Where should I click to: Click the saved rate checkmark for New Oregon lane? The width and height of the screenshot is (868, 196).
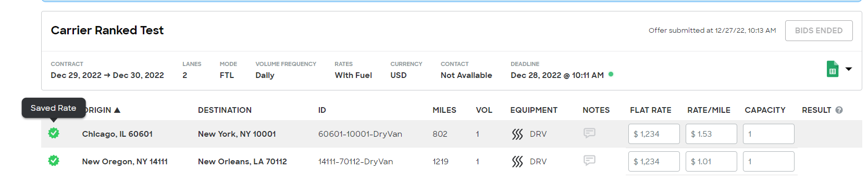54,161
